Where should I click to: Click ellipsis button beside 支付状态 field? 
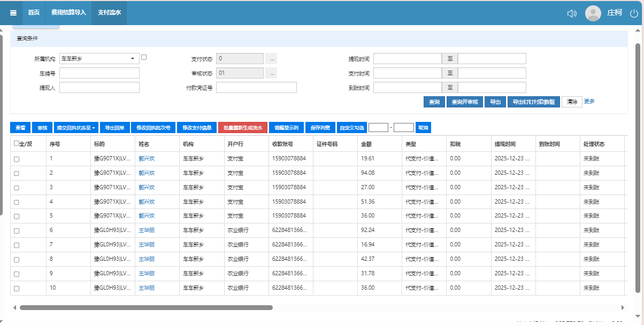coord(271,59)
